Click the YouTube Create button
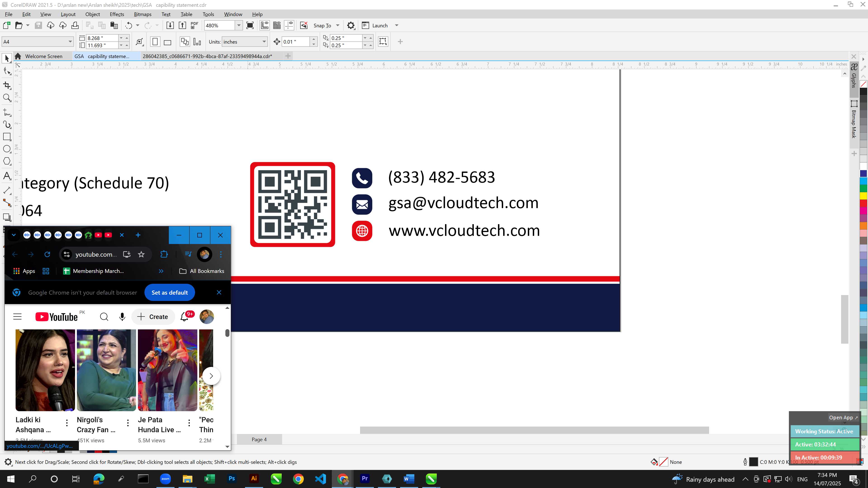 click(153, 317)
